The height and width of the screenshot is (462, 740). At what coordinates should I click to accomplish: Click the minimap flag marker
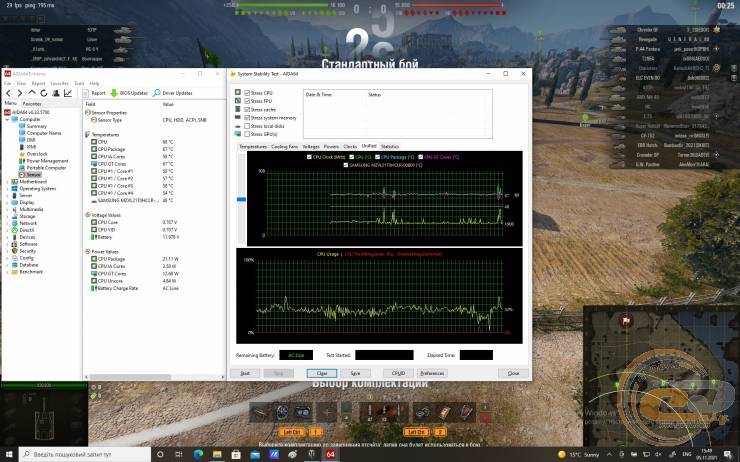626,321
